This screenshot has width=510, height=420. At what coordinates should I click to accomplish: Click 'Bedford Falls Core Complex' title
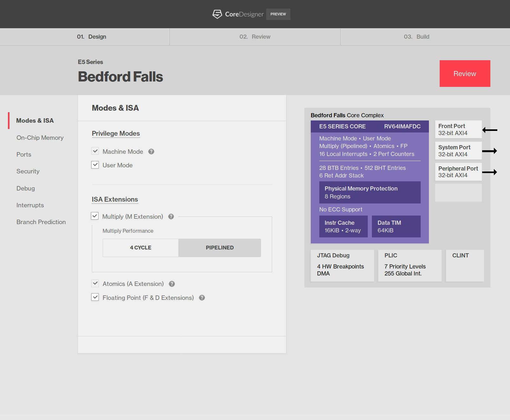(x=347, y=115)
